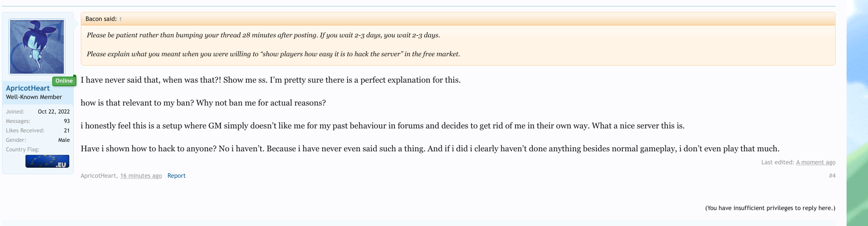Click the up-arrow beside "Bacon said"
Screen dimensions: 868x226
pos(121,19)
